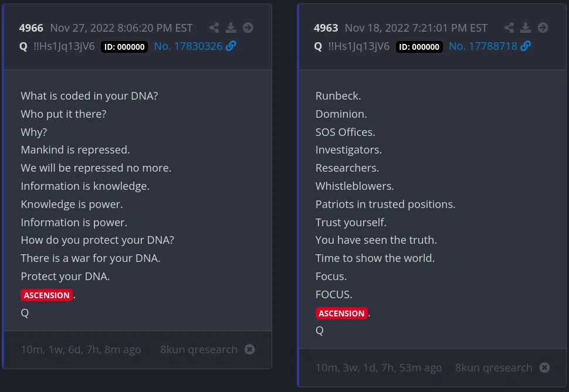Download post 4963 via download icon
Image resolution: width=569 pixels, height=392 pixels.
[x=526, y=28]
